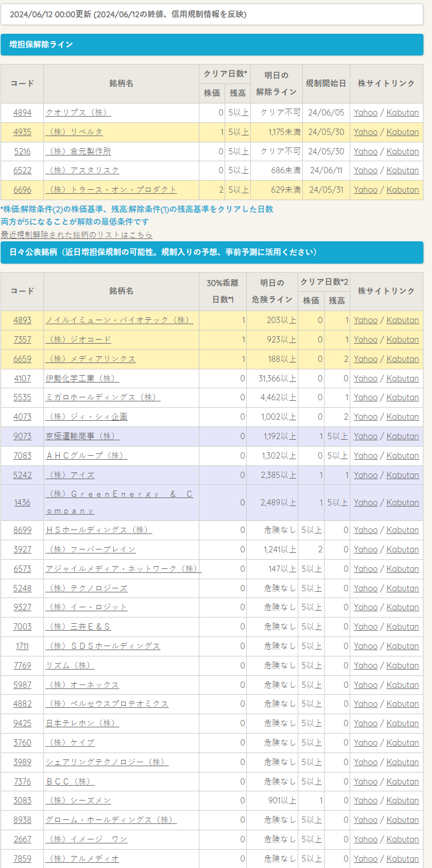Open Yahoo link for クオリプス row

(366, 113)
